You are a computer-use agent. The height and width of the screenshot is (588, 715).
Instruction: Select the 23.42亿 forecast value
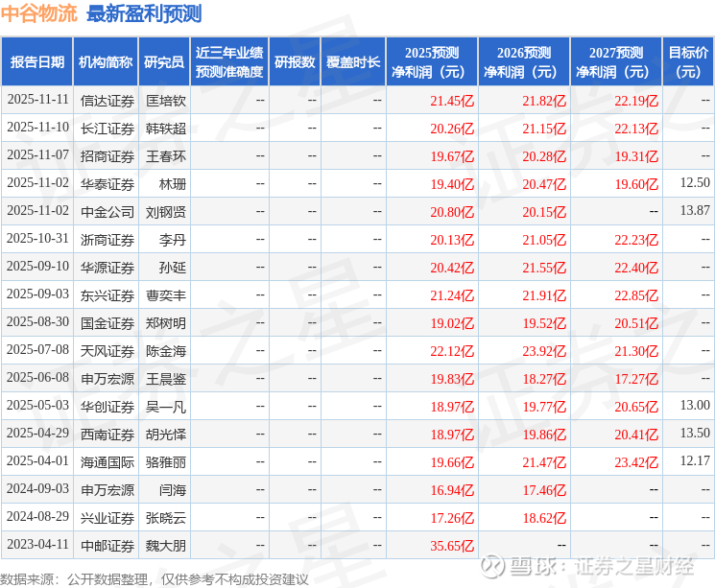(x=636, y=462)
